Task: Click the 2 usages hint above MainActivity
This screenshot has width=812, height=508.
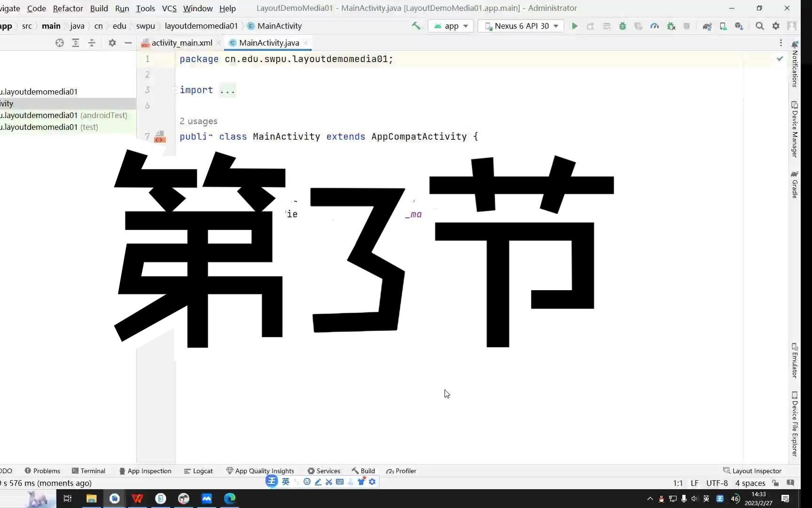Action: (x=198, y=121)
